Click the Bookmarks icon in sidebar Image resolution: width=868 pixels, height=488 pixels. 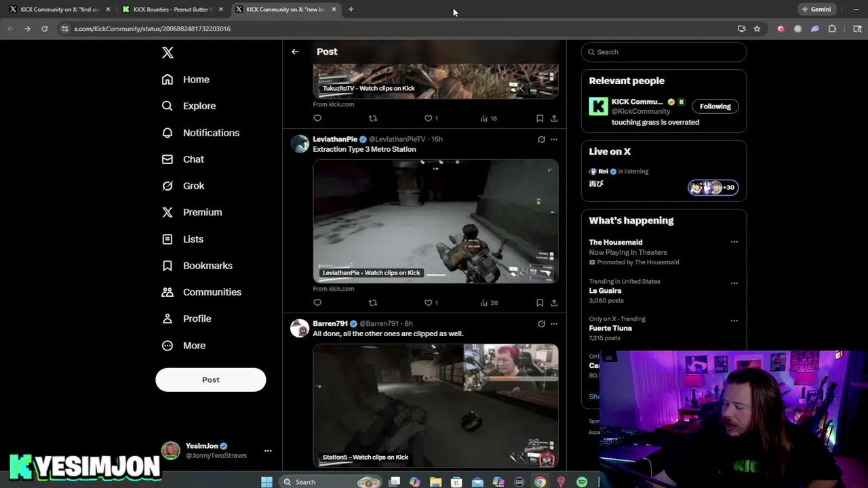click(167, 266)
